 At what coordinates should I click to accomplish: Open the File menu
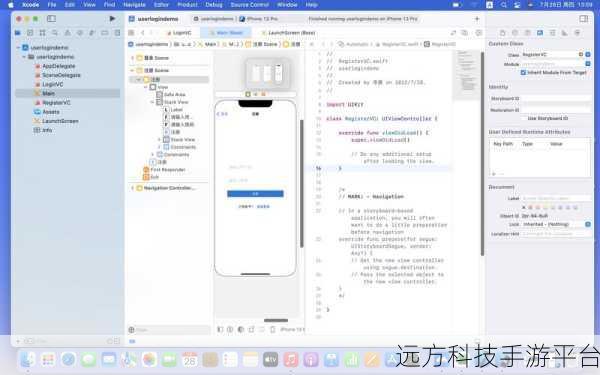[x=52, y=5]
